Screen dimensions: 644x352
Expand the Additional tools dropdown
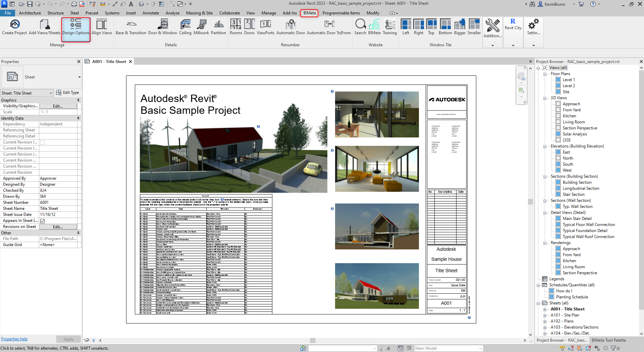pyautogui.click(x=493, y=45)
